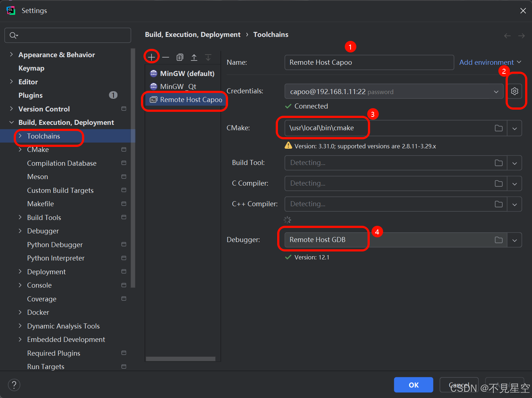The image size is (532, 398).
Task: Open Python Interpreter settings
Action: 56,258
